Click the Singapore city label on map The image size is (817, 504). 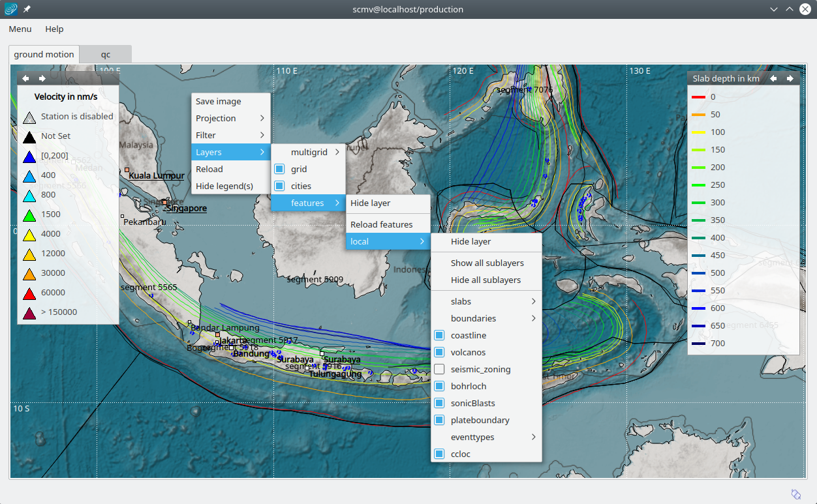[186, 209]
